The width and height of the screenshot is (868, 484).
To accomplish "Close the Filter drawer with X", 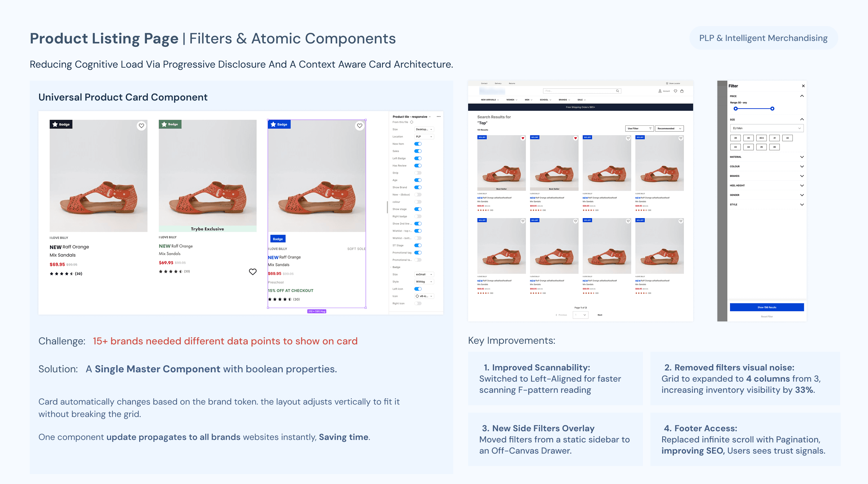I will click(803, 86).
